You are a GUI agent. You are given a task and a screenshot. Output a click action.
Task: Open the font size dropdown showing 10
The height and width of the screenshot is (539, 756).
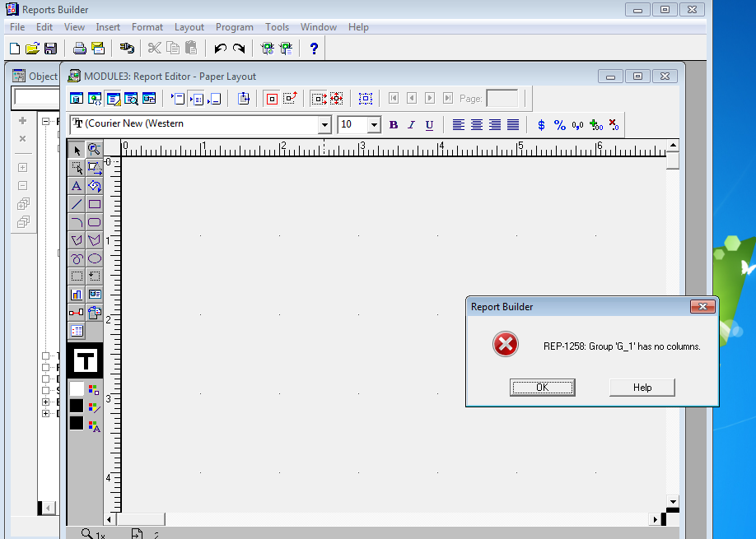[373, 125]
